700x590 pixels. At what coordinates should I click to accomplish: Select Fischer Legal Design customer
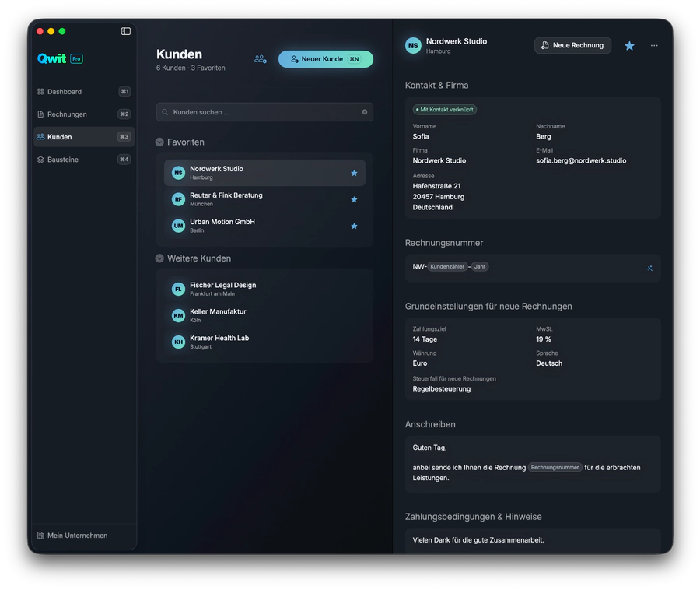[264, 289]
